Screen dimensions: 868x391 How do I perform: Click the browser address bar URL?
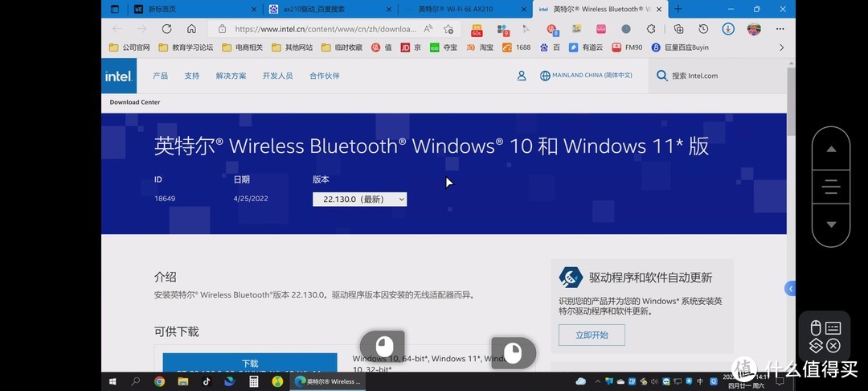tap(325, 29)
